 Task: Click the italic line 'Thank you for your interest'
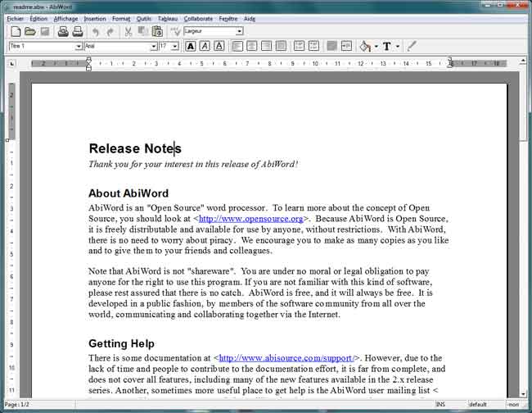point(193,165)
